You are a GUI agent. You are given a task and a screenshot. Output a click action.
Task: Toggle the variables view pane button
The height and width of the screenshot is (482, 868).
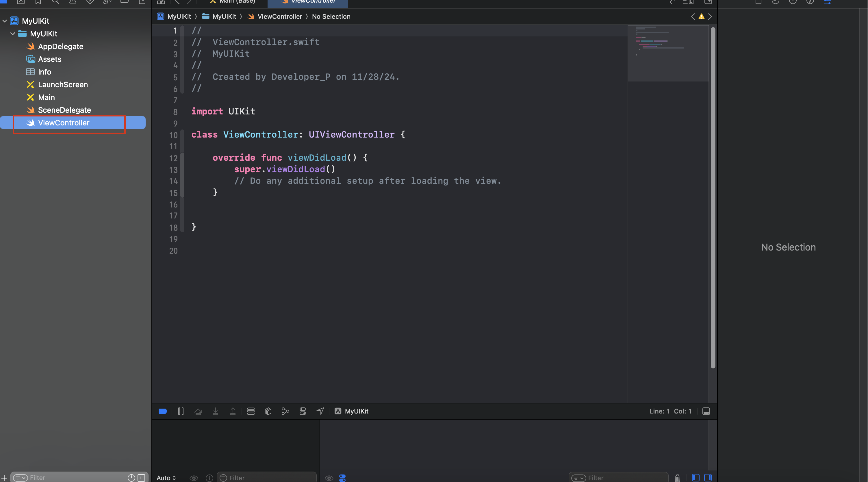tap(695, 478)
